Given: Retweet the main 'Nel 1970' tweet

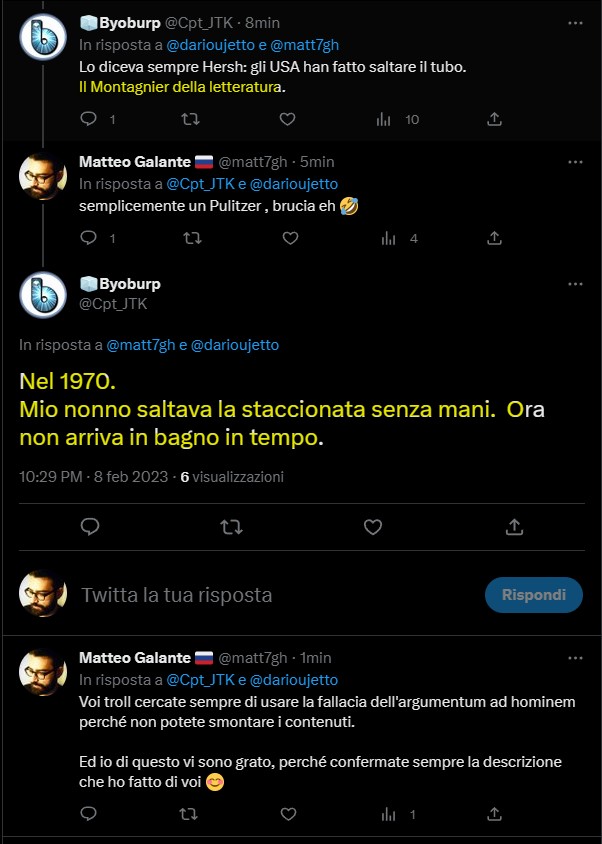Looking at the screenshot, I should tap(231, 526).
